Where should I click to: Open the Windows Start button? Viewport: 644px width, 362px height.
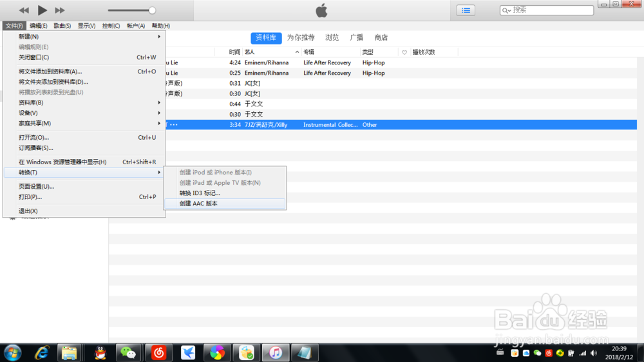point(12,353)
